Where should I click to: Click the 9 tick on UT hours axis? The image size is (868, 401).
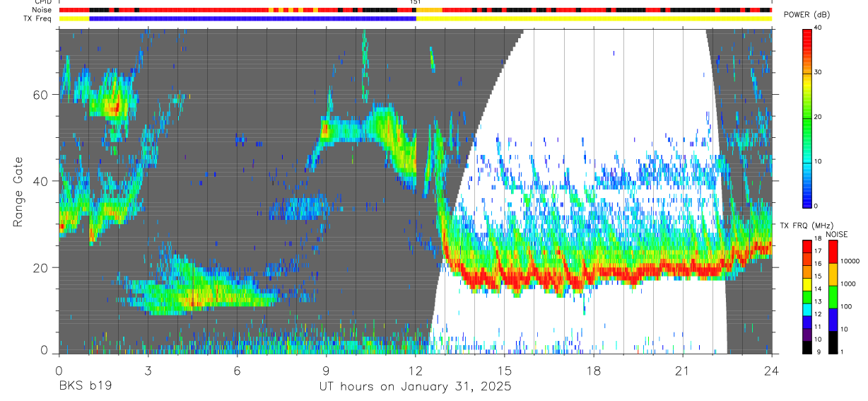tap(326, 371)
